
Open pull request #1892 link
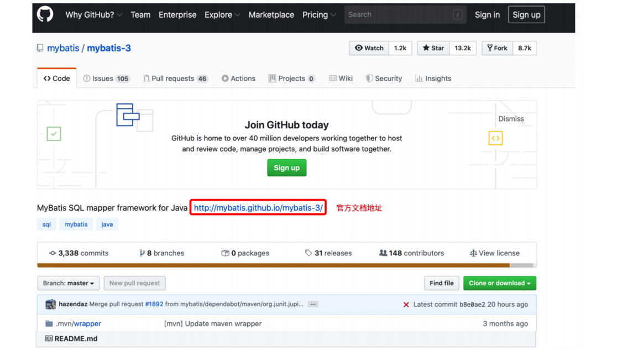[x=154, y=304]
